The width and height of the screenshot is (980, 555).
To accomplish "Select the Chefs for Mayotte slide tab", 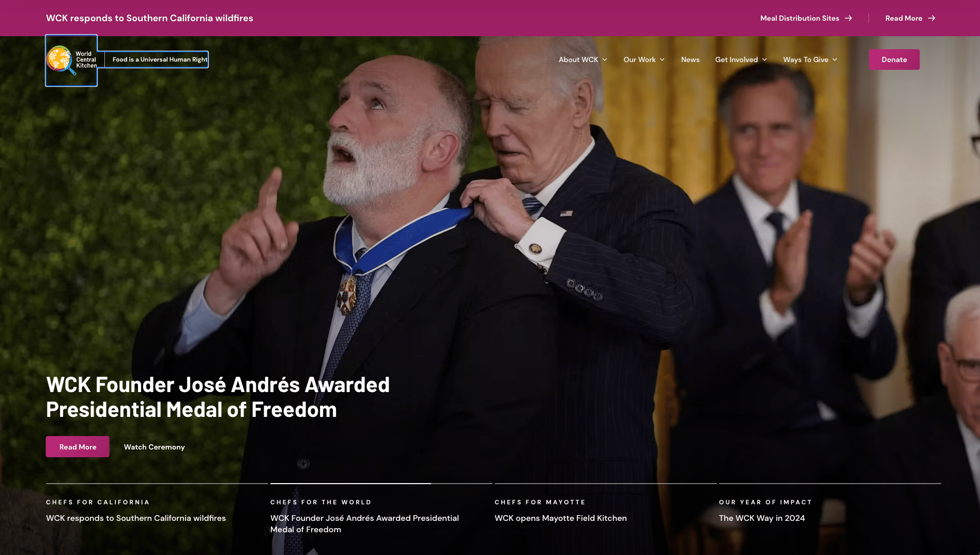I will [605, 510].
